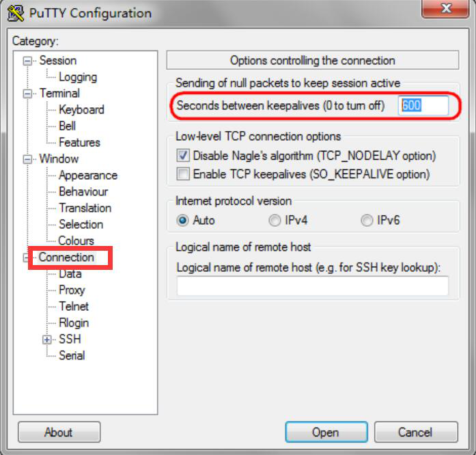Click the About button
The height and width of the screenshot is (455, 476).
[59, 432]
